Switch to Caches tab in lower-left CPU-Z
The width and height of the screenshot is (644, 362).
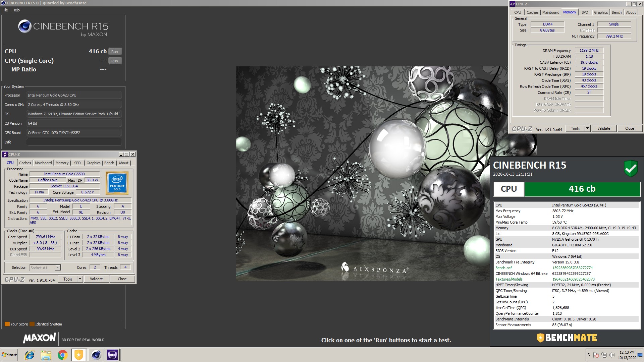[25, 163]
